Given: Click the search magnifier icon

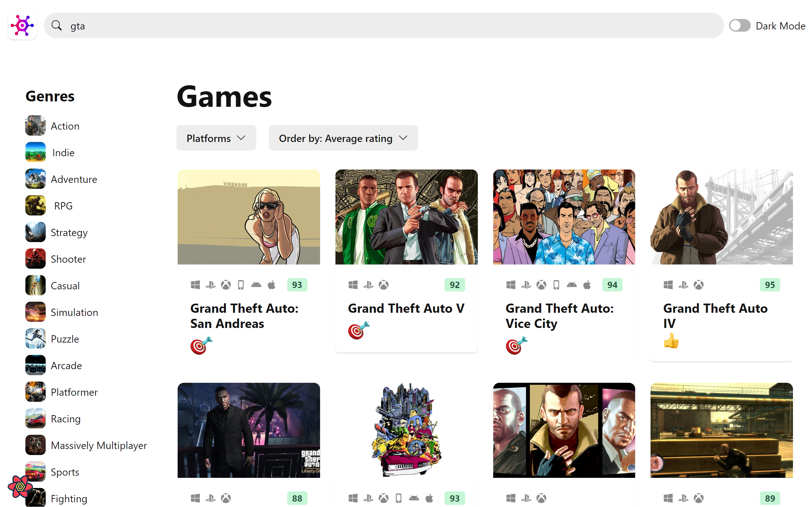Looking at the screenshot, I should click(57, 25).
